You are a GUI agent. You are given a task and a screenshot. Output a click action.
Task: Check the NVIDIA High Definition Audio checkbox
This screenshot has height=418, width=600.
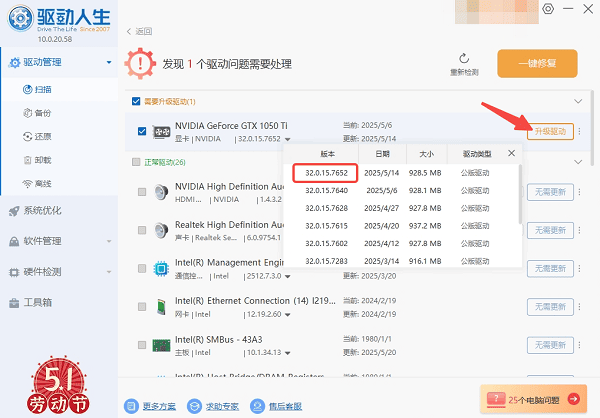click(x=142, y=192)
